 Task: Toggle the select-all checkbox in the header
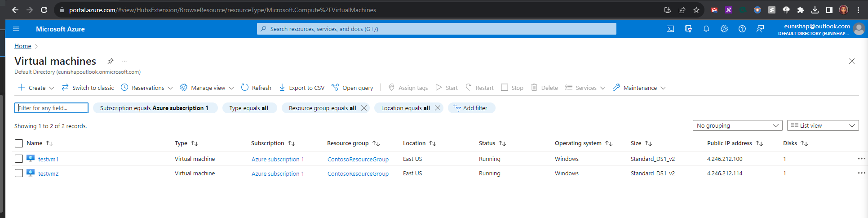19,143
